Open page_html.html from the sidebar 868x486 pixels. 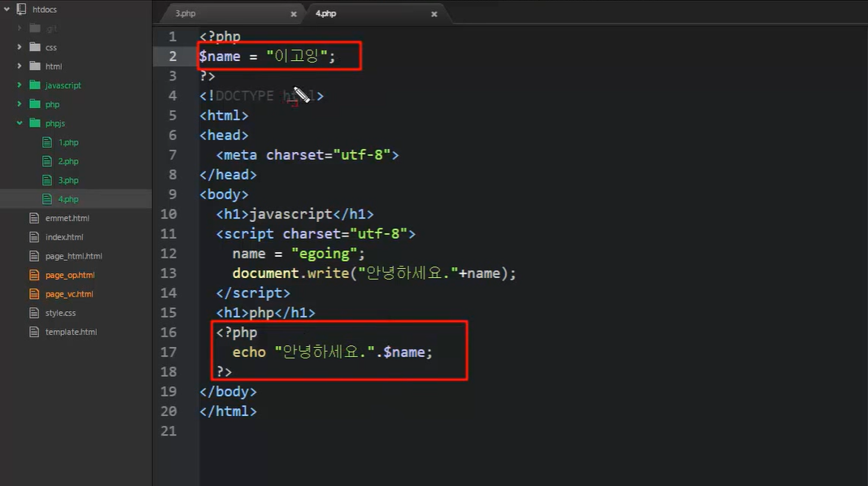coord(74,256)
